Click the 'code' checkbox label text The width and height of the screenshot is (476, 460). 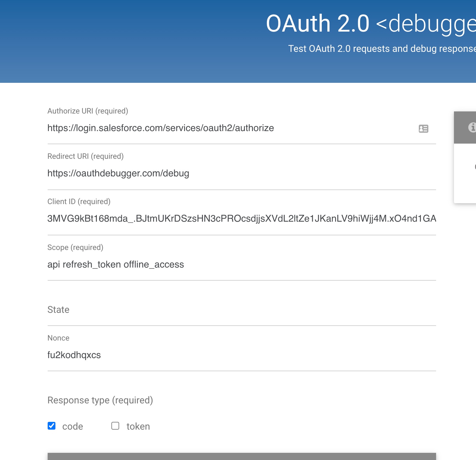coord(73,427)
